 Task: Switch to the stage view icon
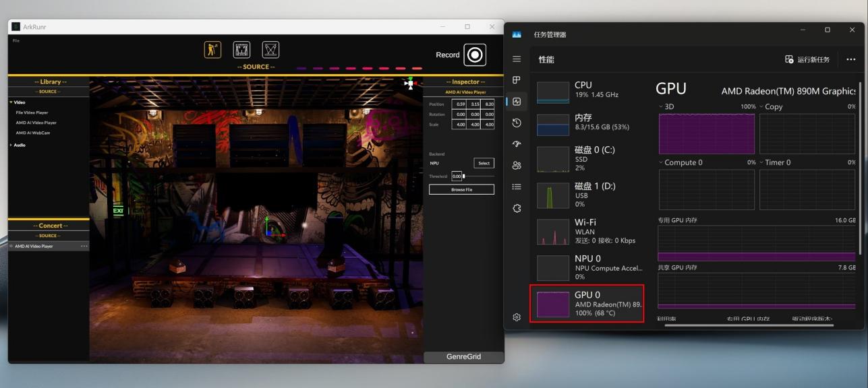click(241, 50)
